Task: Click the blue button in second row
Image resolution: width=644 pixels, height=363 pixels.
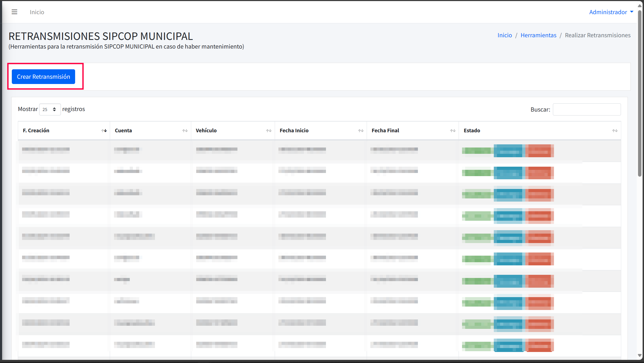Action: (x=508, y=173)
